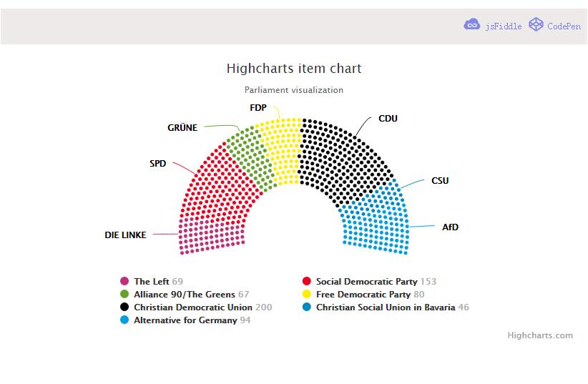
Task: Click the red SPD legend dot
Action: click(307, 282)
